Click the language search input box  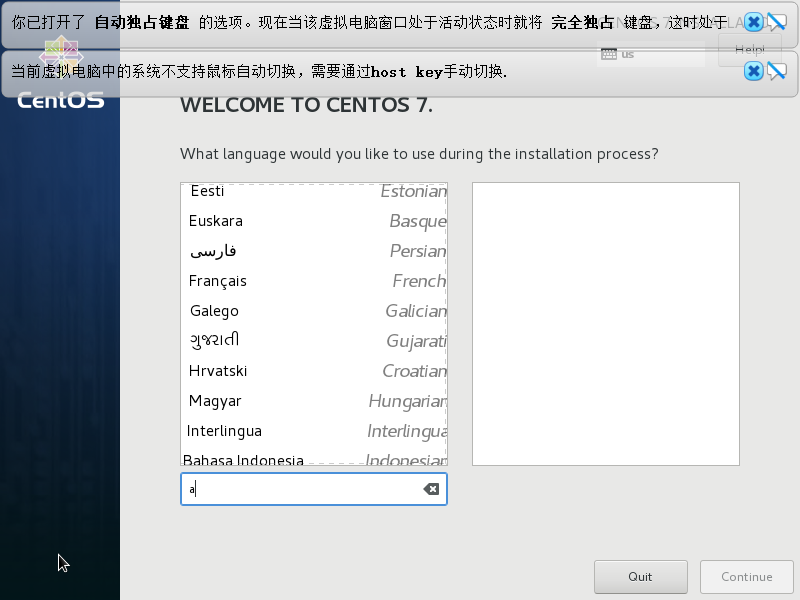[314, 489]
